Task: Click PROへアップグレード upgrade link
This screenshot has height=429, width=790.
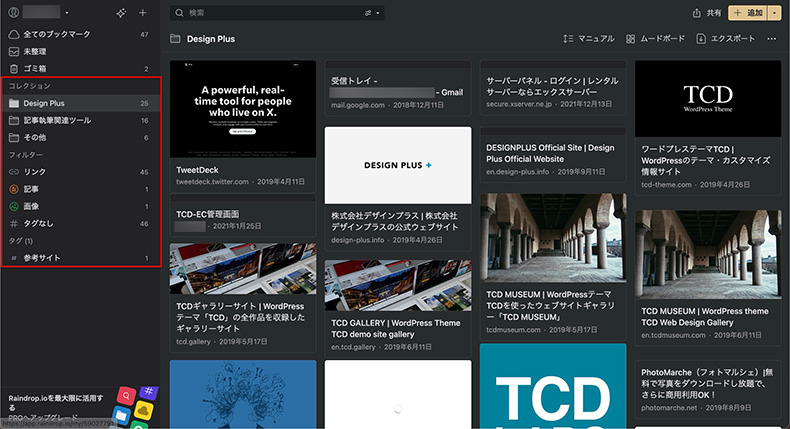Action: pyautogui.click(x=43, y=417)
